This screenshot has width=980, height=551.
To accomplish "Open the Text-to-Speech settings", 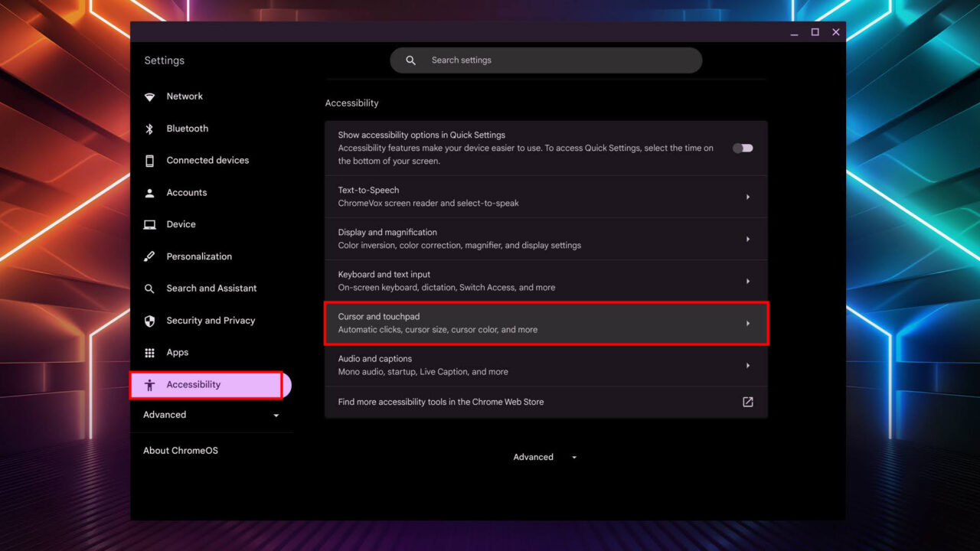I will click(x=546, y=197).
